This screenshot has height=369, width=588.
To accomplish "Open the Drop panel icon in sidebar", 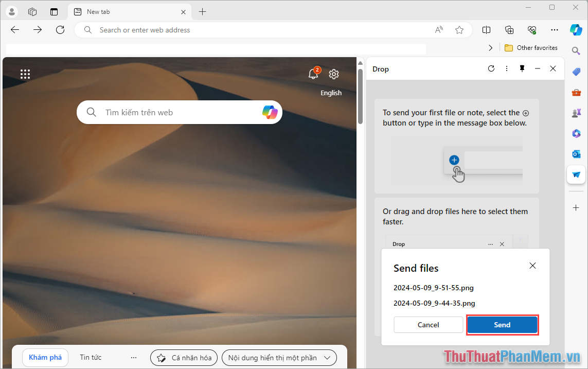I will [576, 174].
